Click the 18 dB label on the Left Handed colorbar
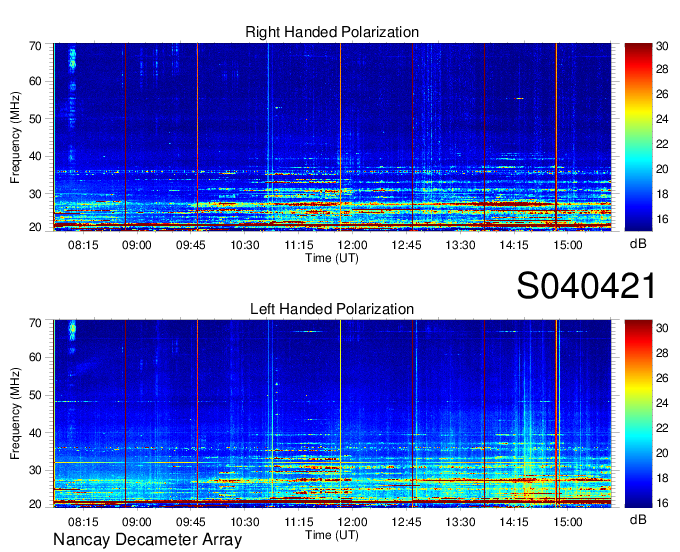 [662, 478]
